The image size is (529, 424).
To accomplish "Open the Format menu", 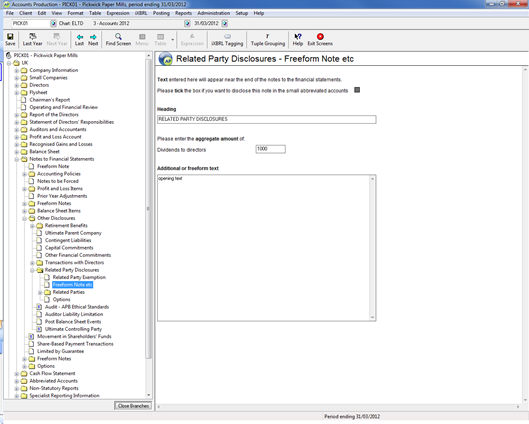I will tap(75, 13).
